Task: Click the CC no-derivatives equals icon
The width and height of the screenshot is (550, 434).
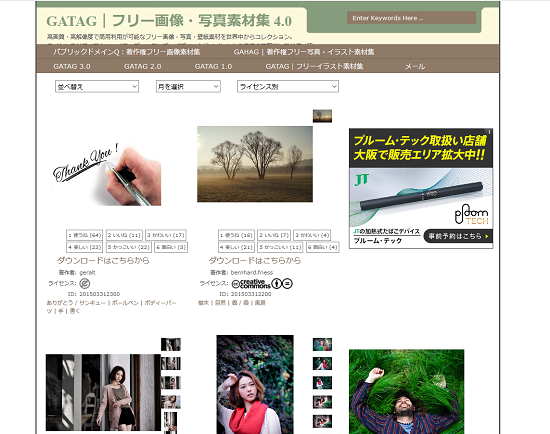Action: pos(287,283)
